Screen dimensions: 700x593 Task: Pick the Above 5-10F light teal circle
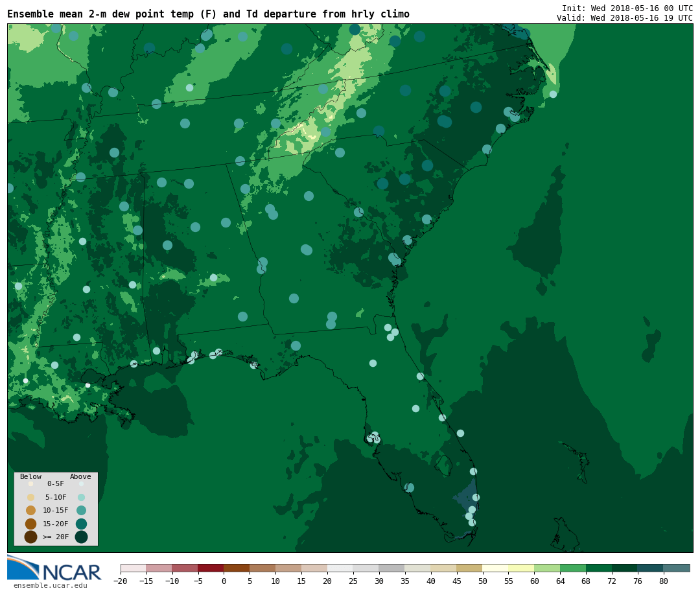81,497
